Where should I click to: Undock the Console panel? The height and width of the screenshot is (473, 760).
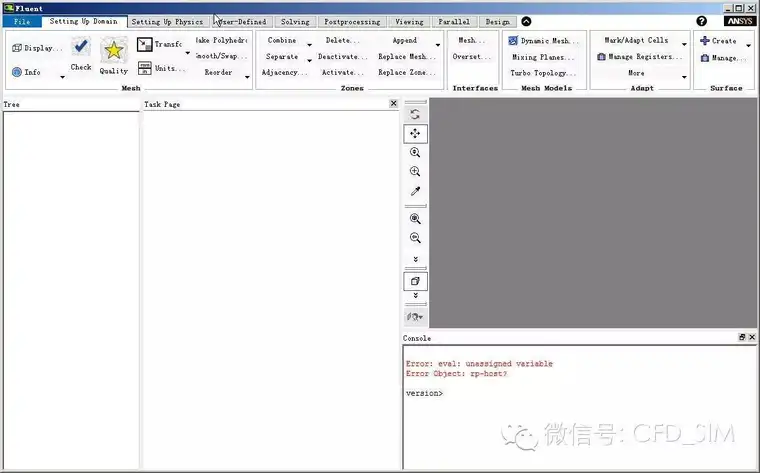pos(742,337)
